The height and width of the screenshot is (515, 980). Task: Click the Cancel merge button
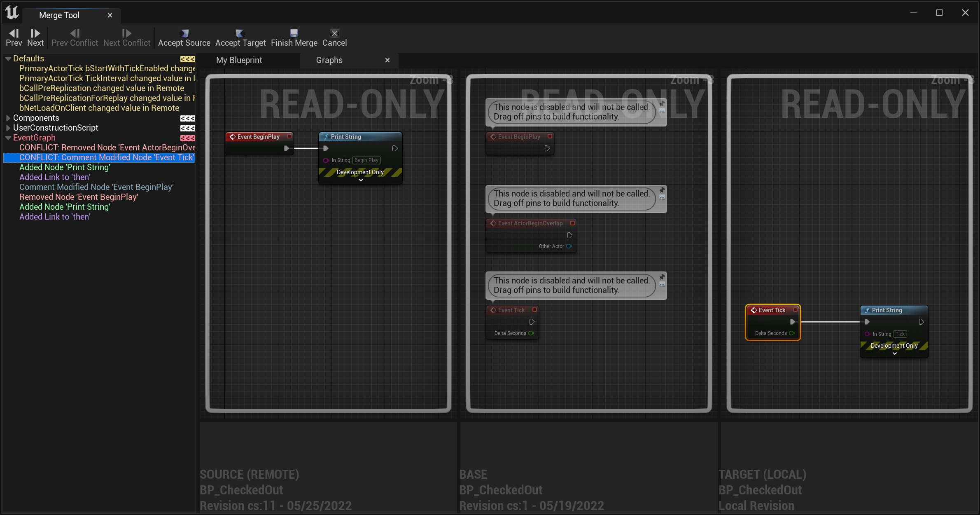click(x=334, y=36)
